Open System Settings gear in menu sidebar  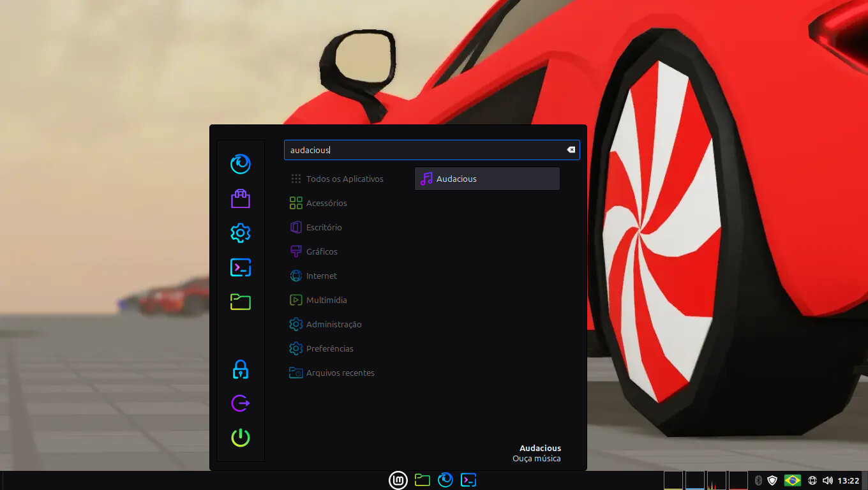[241, 233]
